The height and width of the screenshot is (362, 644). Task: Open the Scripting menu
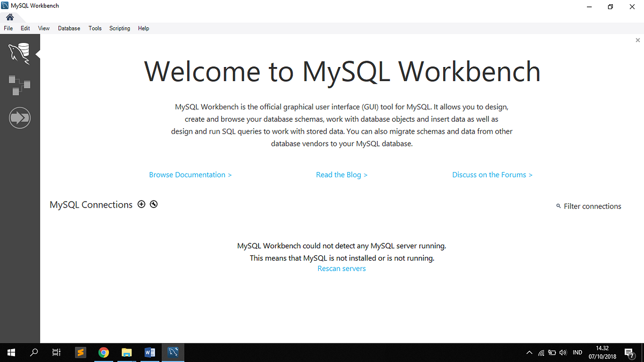(x=119, y=28)
